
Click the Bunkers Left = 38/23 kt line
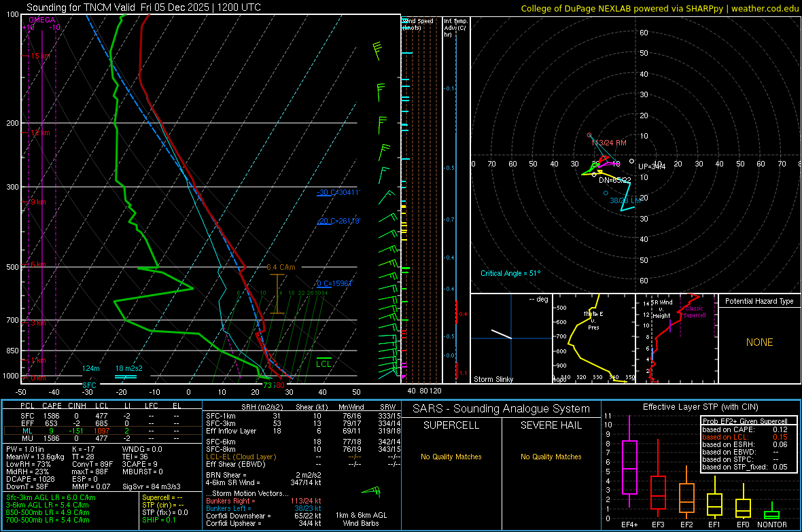click(x=264, y=508)
